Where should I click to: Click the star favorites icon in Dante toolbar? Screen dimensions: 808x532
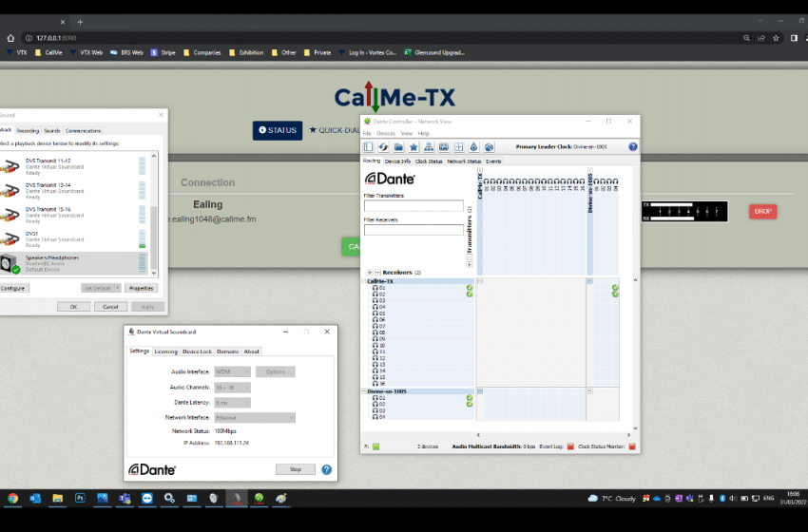coord(414,147)
